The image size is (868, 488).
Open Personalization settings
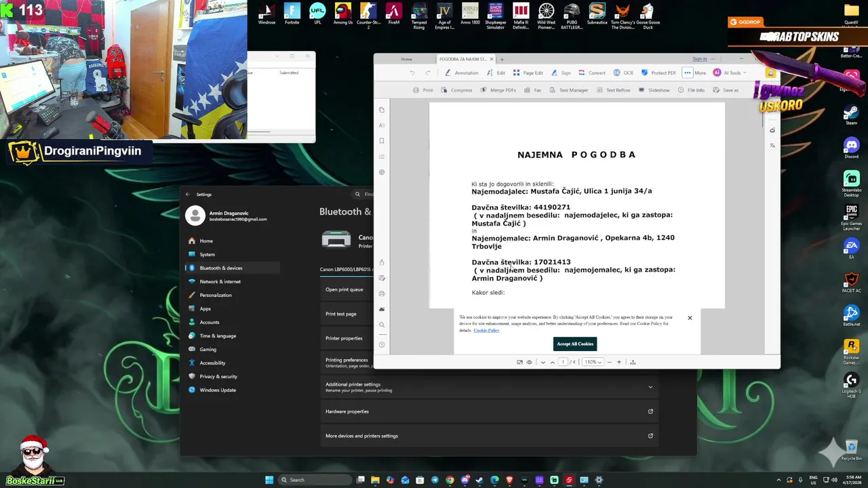tap(232, 295)
